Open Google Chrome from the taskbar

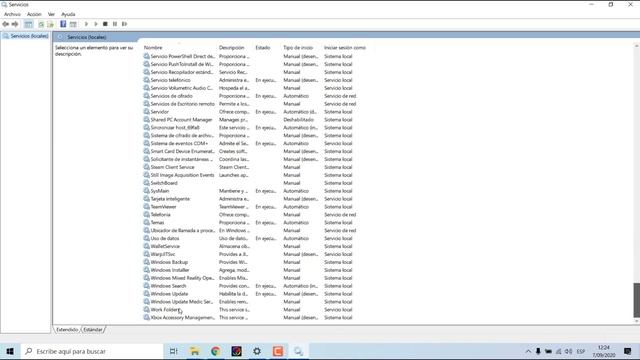(216, 351)
